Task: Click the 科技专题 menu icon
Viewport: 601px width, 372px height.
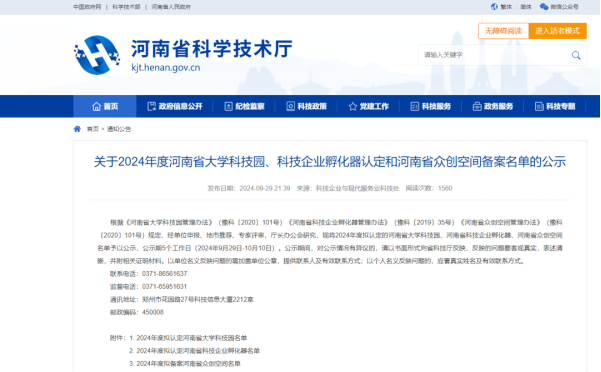Action: [x=539, y=107]
